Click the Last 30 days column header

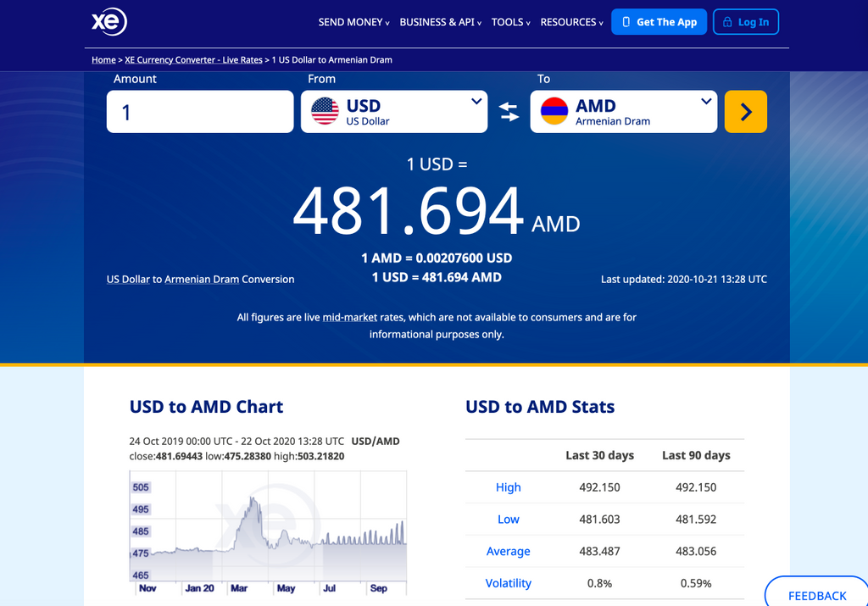click(x=599, y=455)
